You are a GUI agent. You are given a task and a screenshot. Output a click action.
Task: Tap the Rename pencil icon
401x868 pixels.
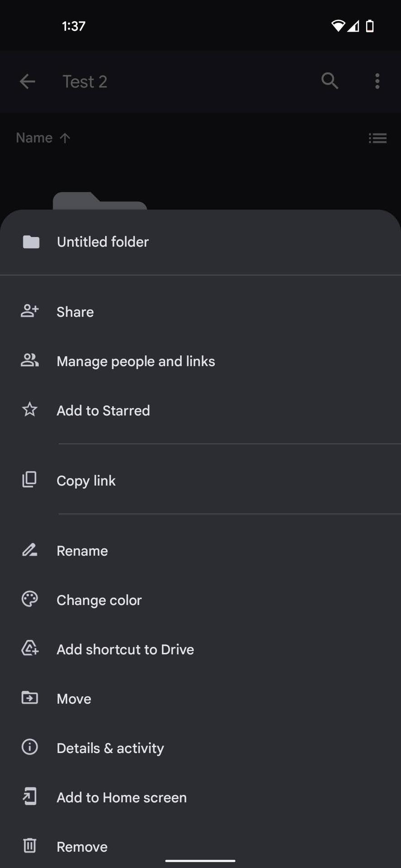[x=30, y=550]
